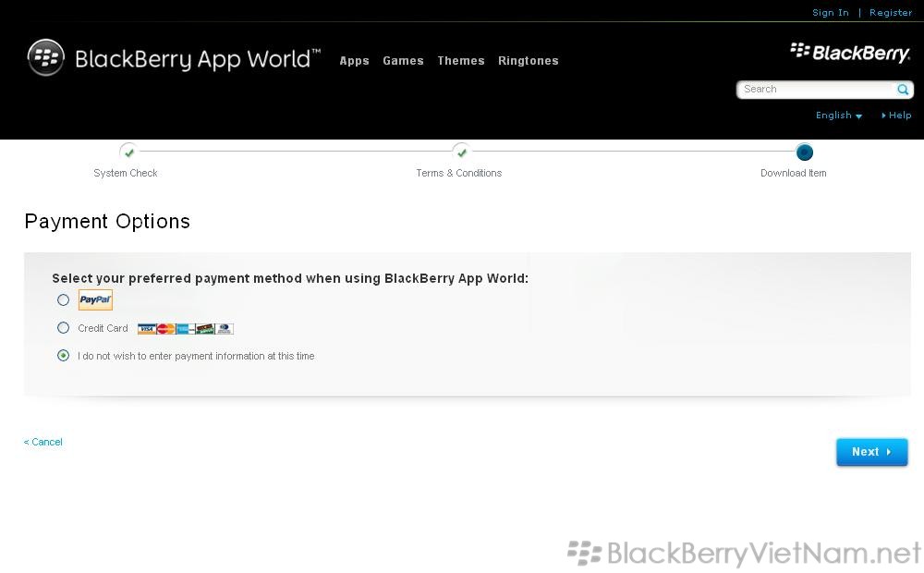The width and height of the screenshot is (924, 573).
Task: Click the credit card brand logos
Action: 186,328
